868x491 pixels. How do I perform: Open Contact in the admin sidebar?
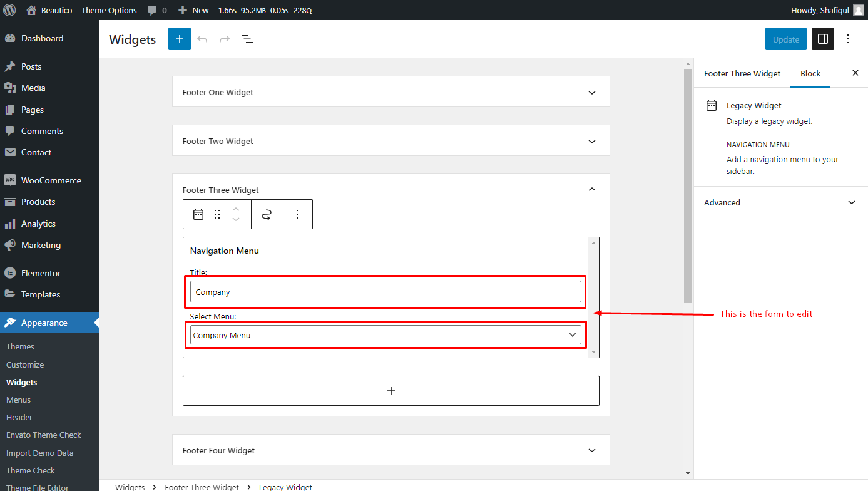tap(49, 152)
